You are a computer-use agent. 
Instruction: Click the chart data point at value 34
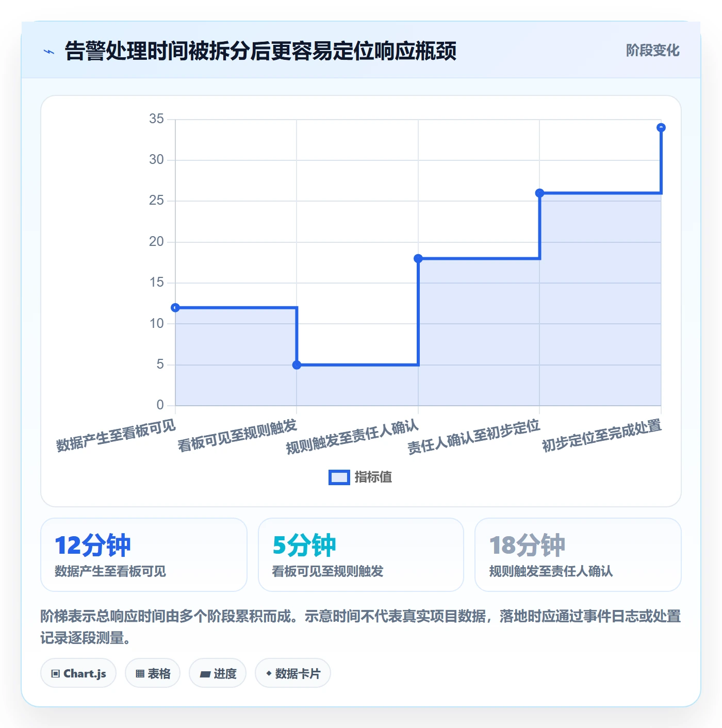661,127
